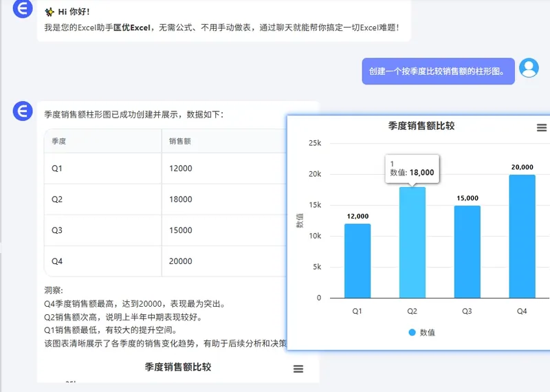Click the sparkle emoji before Hi 你好

tap(49, 12)
